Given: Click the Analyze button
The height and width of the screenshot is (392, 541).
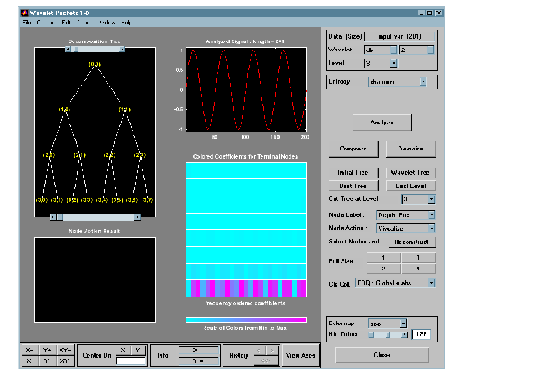Looking at the screenshot, I should pos(383,122).
